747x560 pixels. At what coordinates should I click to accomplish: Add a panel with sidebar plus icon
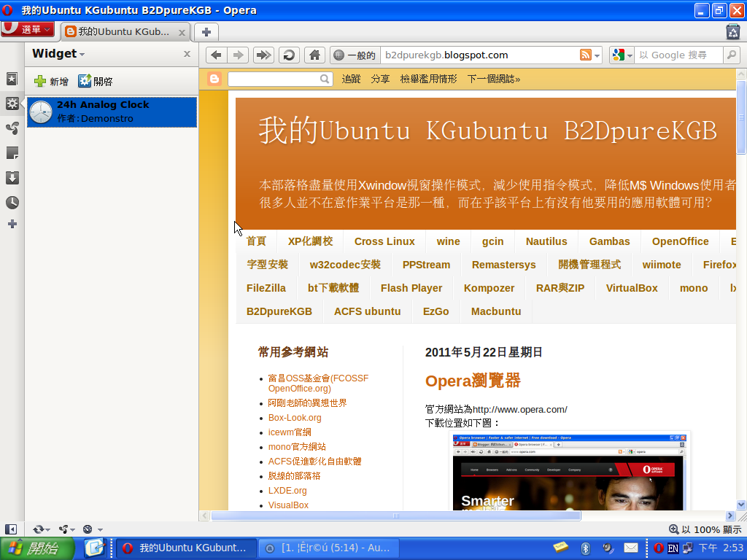point(12,224)
